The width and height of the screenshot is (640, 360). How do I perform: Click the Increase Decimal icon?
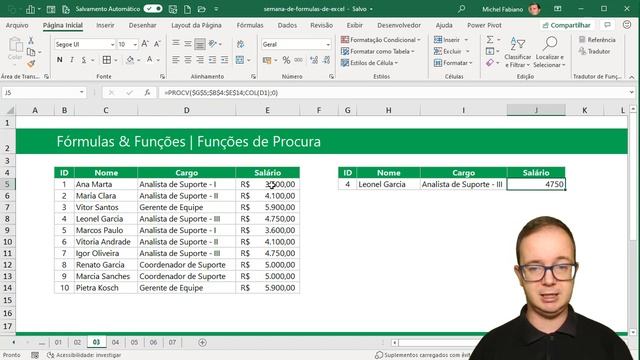click(x=314, y=60)
